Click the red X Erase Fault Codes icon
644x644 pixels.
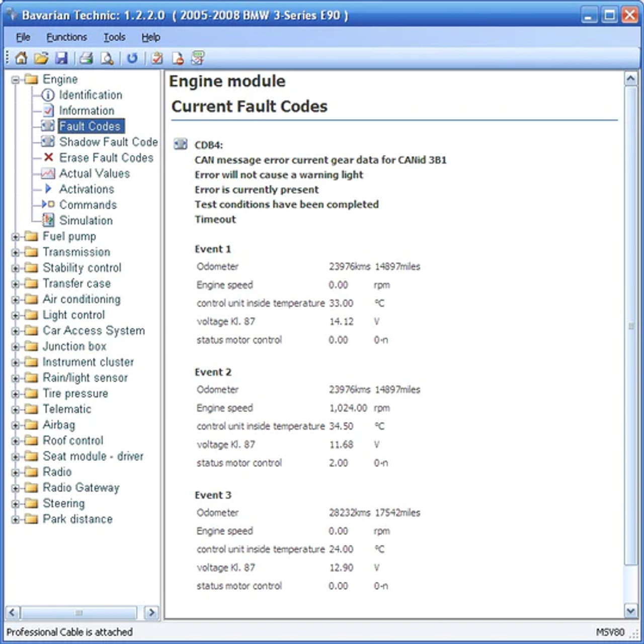coord(48,157)
